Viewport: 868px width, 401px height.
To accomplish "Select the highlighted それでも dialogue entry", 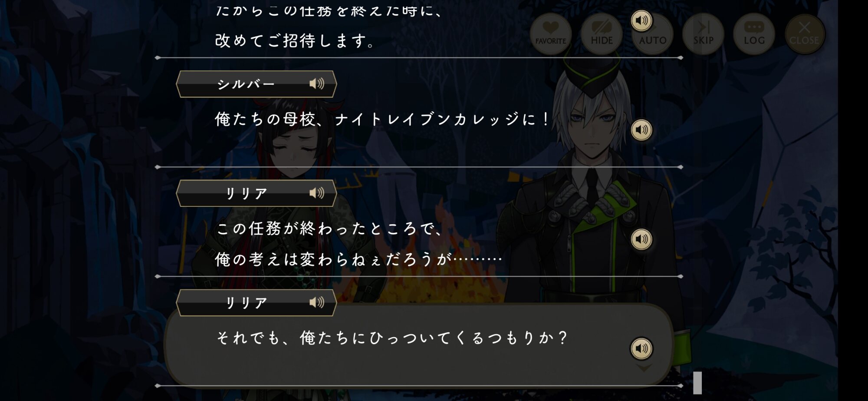I will (x=418, y=345).
